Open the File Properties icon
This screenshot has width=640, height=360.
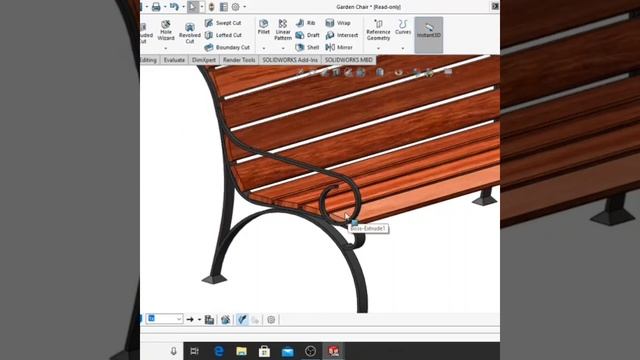point(224,7)
